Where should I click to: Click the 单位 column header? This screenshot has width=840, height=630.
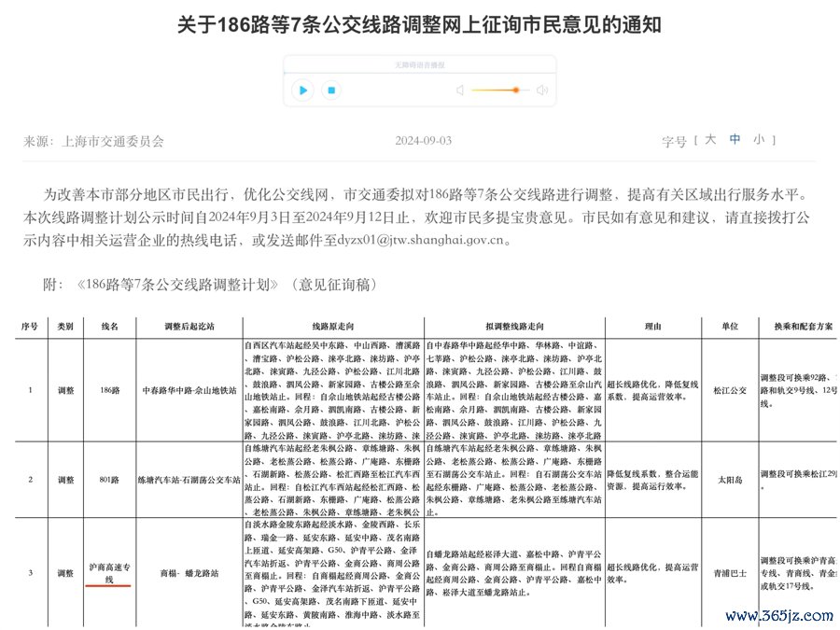[730, 327]
